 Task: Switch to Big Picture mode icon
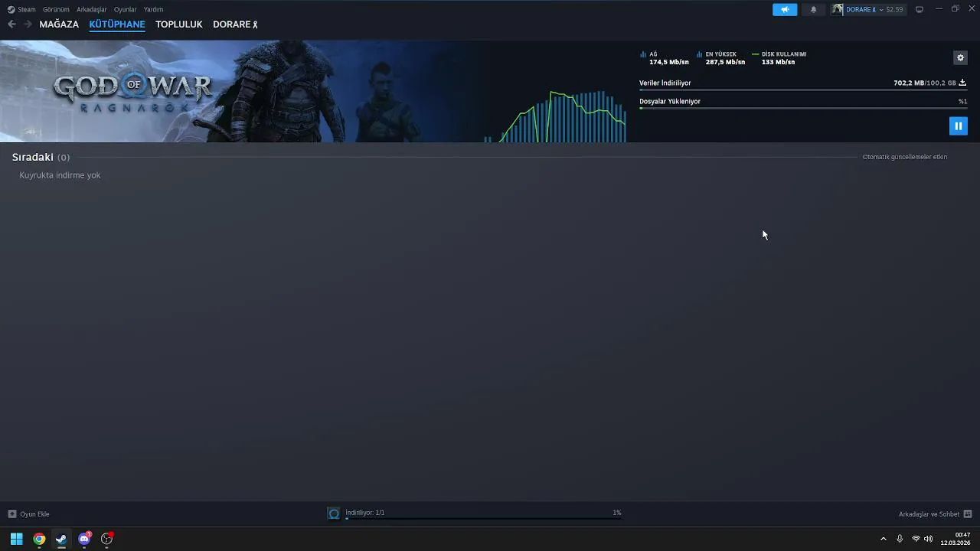click(x=920, y=9)
